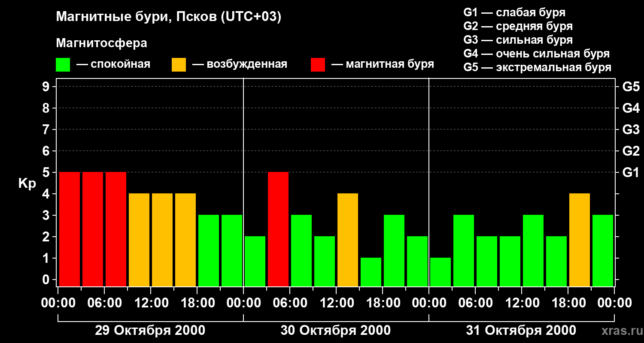The width and height of the screenshot is (644, 343).
Task: Click the leftmost '00:00' time label
Action: (58, 303)
